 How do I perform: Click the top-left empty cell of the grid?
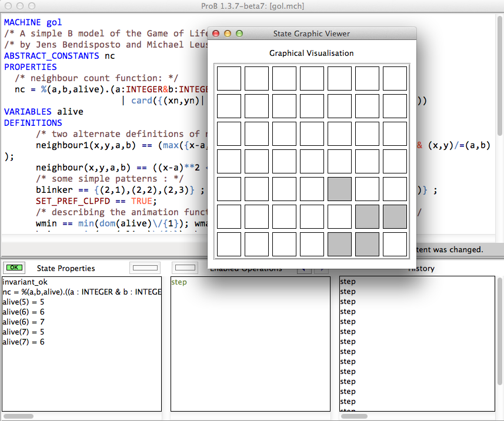click(229, 79)
